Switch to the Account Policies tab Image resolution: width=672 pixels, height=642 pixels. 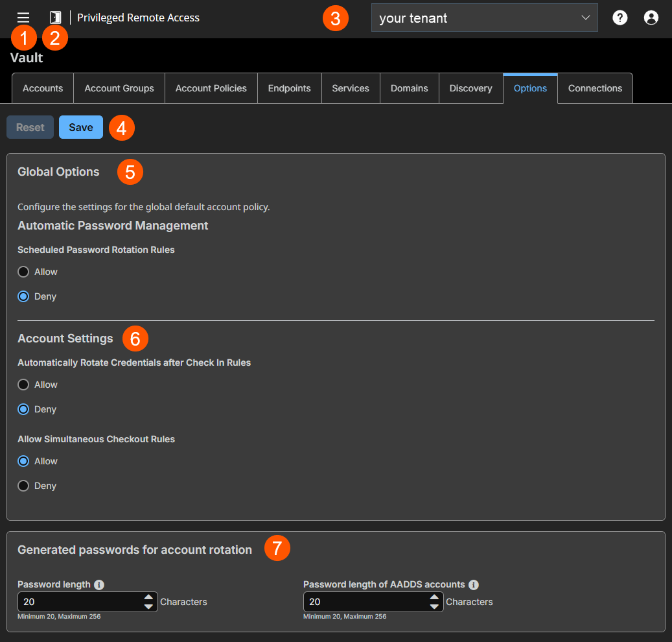(x=211, y=88)
